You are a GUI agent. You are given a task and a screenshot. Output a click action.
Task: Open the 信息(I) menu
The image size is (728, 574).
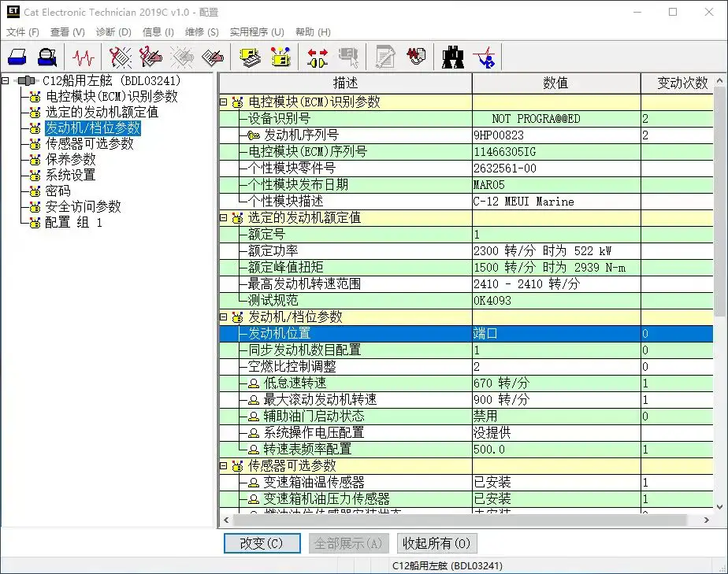[158, 32]
